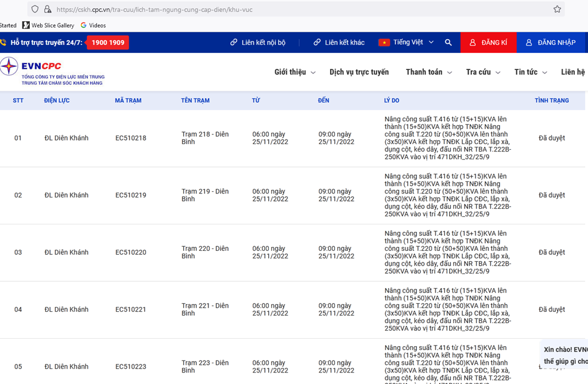Open Liên kết nội bộ link

click(x=258, y=42)
